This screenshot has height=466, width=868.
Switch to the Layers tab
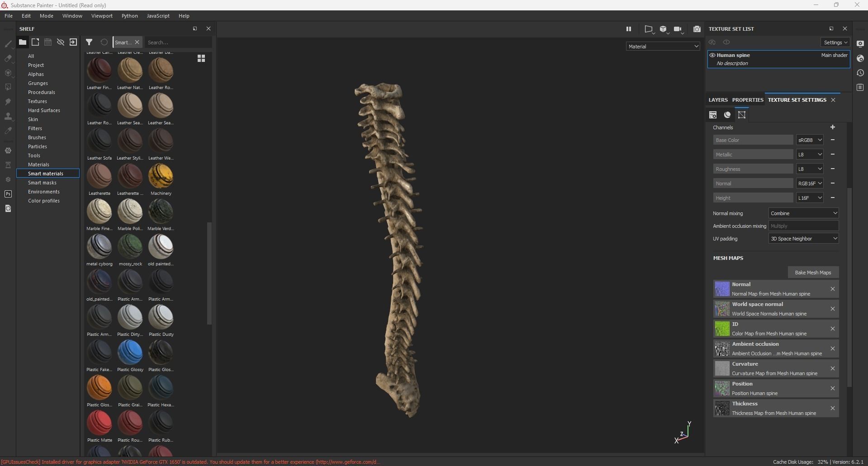[x=717, y=100]
